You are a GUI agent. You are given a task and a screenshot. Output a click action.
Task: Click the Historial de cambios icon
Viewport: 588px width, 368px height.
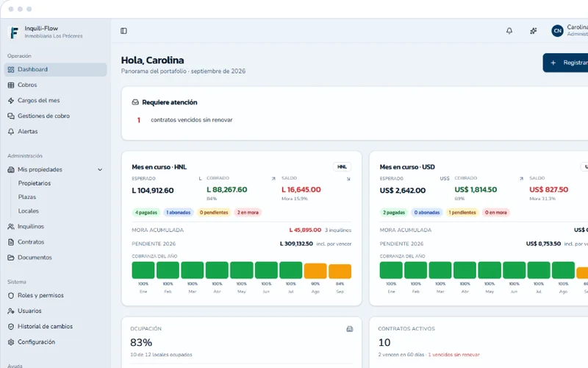coord(11,327)
